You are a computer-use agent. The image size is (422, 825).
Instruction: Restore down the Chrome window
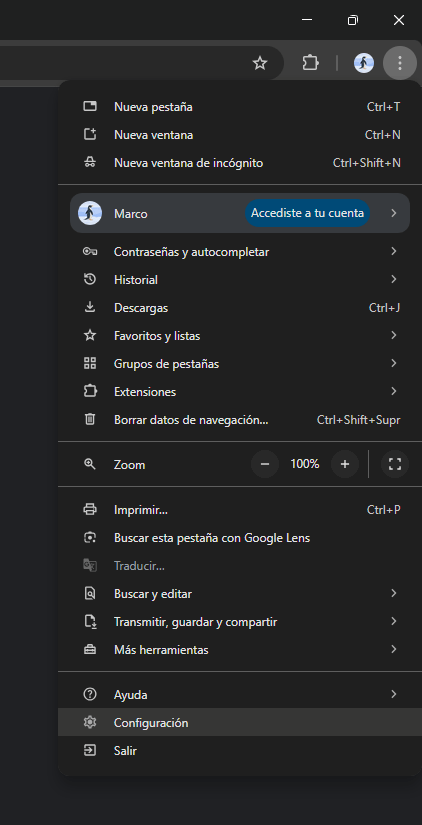coord(353,20)
